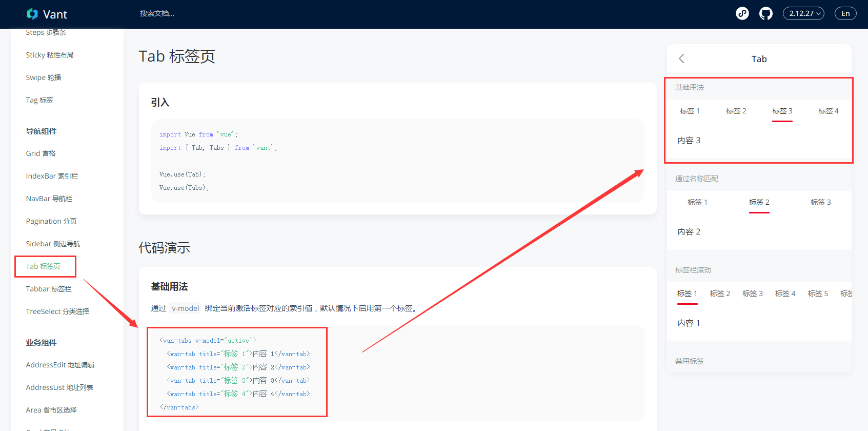Image resolution: width=868 pixels, height=431 pixels.
Task: Select 标签 3 in 基础用法 demo
Action: click(x=782, y=111)
